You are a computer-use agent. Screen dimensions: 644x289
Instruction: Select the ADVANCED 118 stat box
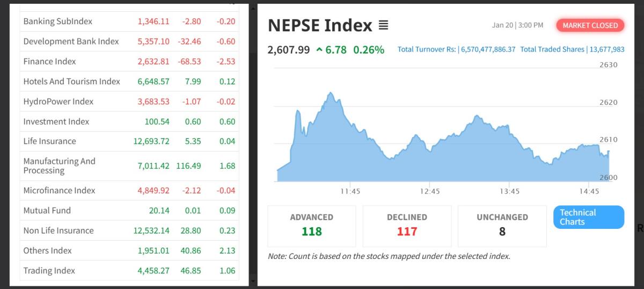(312, 226)
